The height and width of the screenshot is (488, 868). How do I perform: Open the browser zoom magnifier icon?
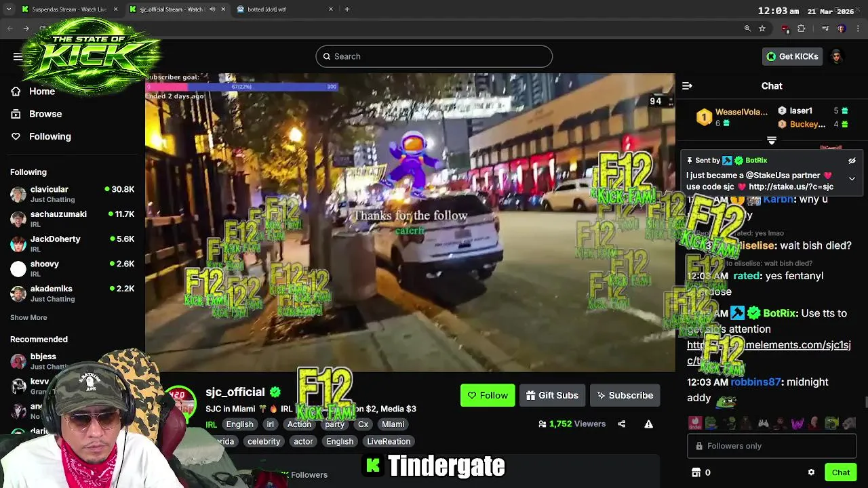[747, 28]
